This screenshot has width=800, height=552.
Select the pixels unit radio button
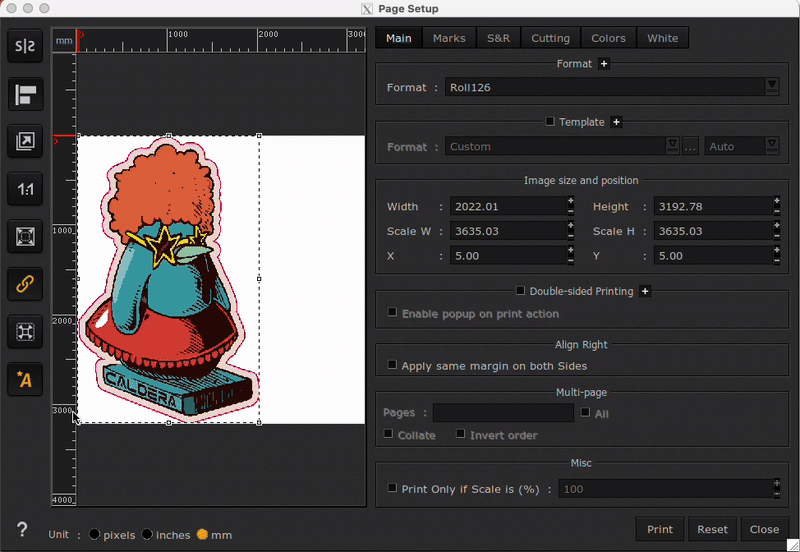click(x=96, y=535)
